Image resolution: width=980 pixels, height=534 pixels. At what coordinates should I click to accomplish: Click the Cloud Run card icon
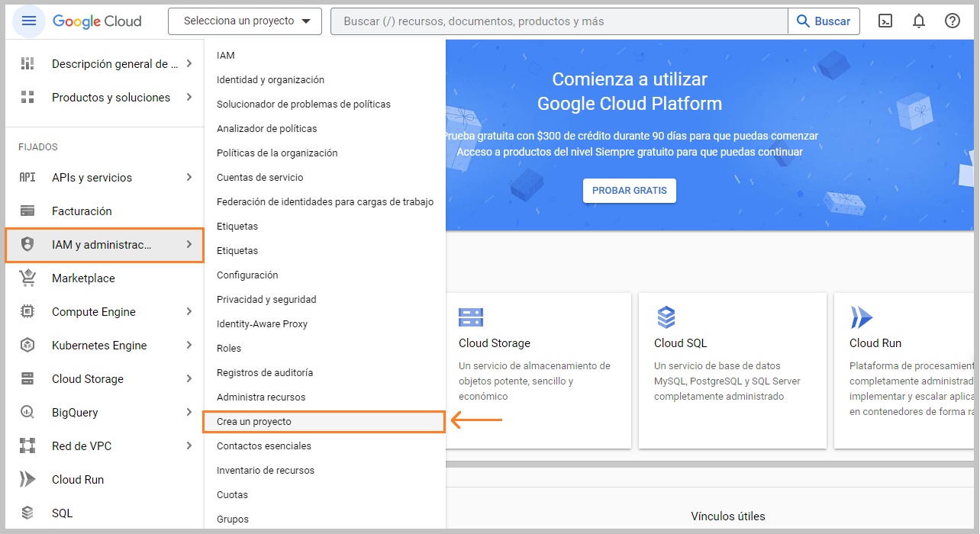click(x=862, y=317)
